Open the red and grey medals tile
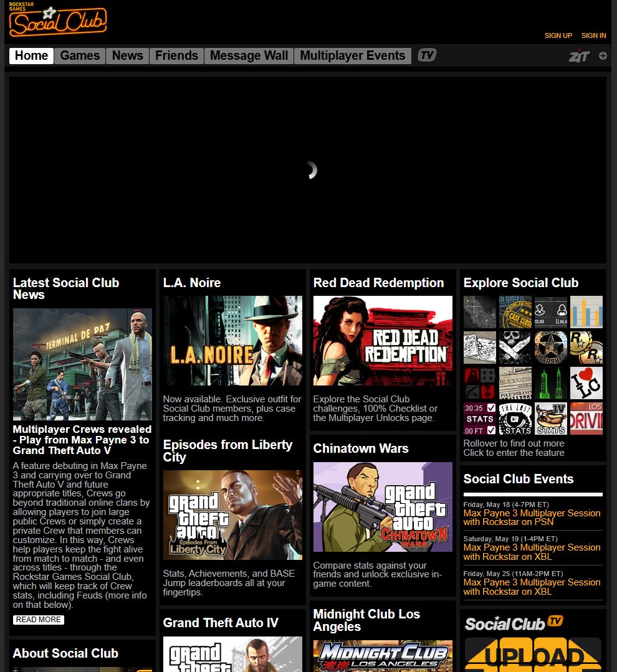 pos(480,383)
